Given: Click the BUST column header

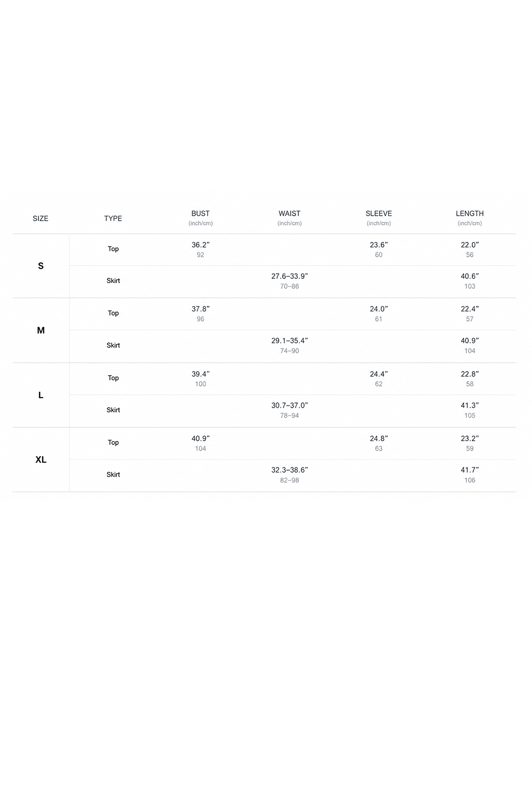Looking at the screenshot, I should point(200,214).
